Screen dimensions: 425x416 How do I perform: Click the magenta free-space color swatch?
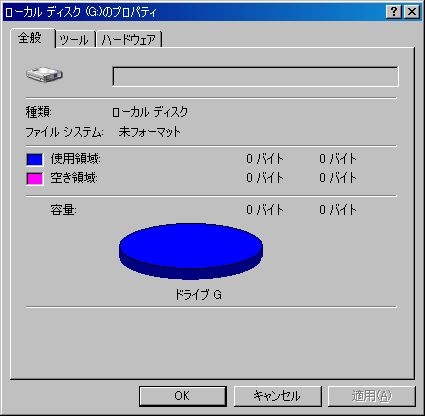35,179
